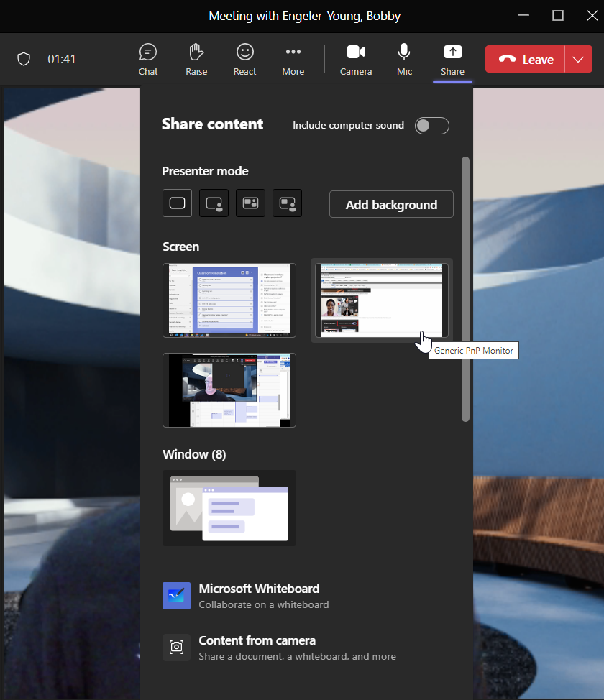
Task: Maximize the meeting window
Action: click(x=558, y=16)
